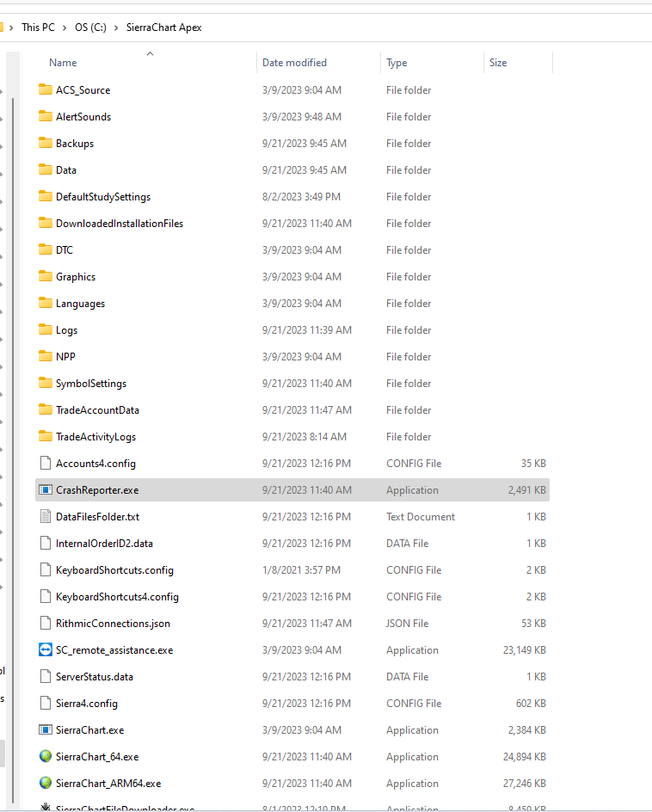Click the Sierra4.config file icon
652x812 pixels.
46,704
